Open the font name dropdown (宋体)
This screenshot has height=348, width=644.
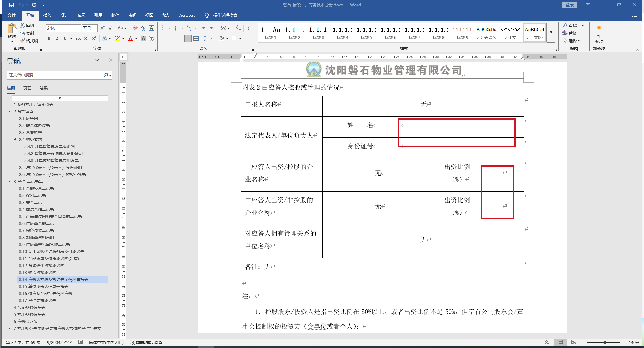[x=79, y=28]
